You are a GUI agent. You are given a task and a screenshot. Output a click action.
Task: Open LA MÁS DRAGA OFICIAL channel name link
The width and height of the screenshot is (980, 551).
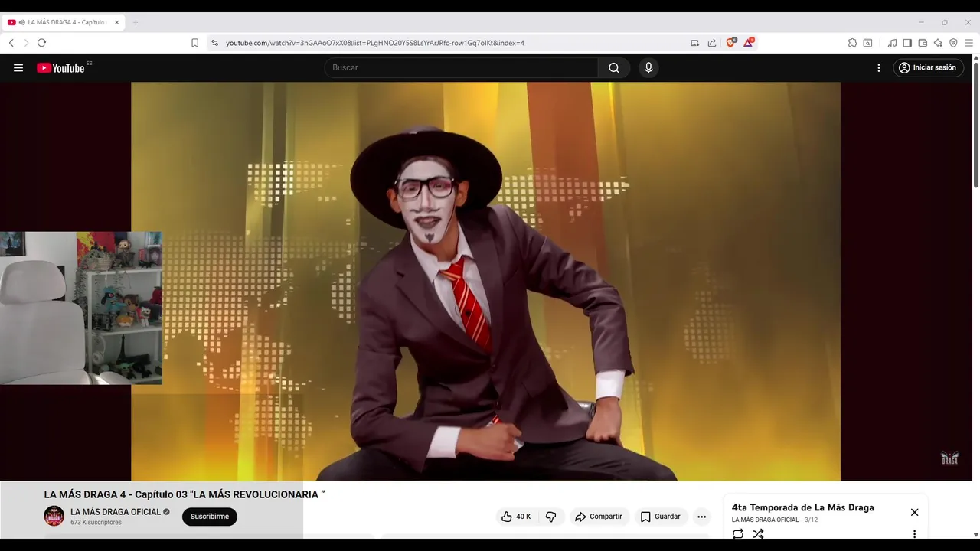[116, 511]
